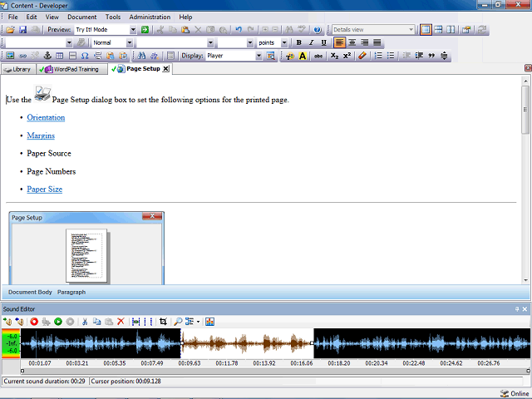Cut the selected audio with the scissors

[85, 322]
